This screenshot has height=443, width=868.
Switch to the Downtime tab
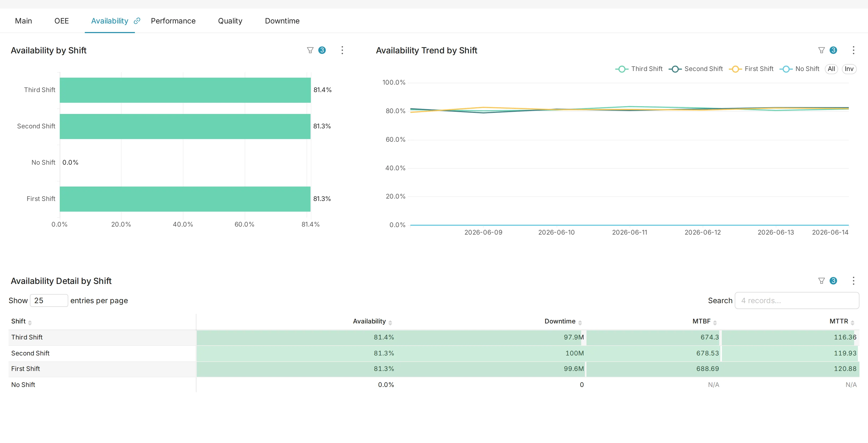click(282, 21)
